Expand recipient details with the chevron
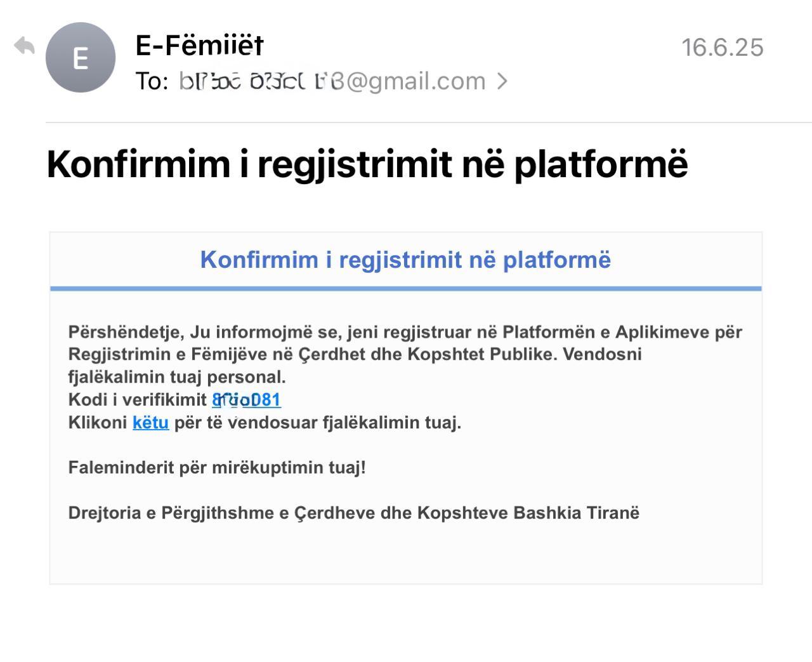Image resolution: width=812 pixels, height=662 pixels. (502, 81)
